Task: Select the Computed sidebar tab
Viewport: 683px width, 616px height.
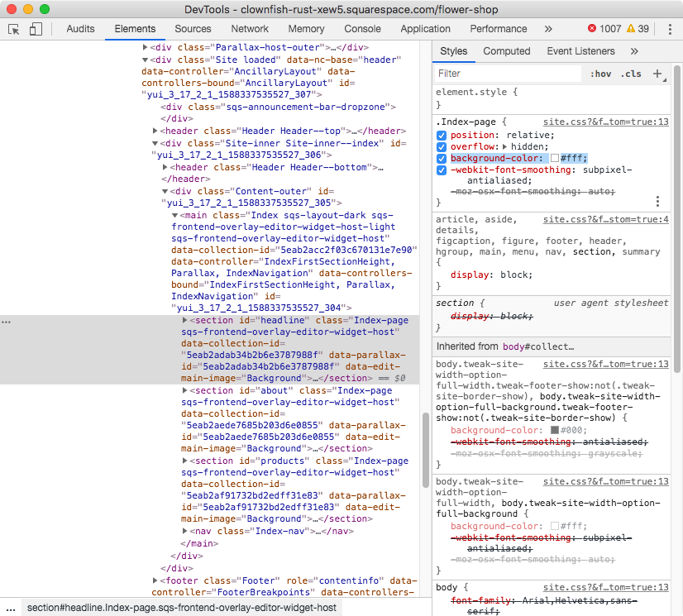Action: pos(507,51)
